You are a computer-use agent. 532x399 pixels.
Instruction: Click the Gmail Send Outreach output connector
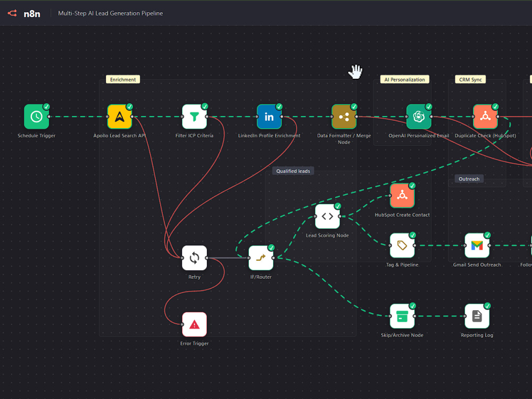pyautogui.click(x=489, y=245)
